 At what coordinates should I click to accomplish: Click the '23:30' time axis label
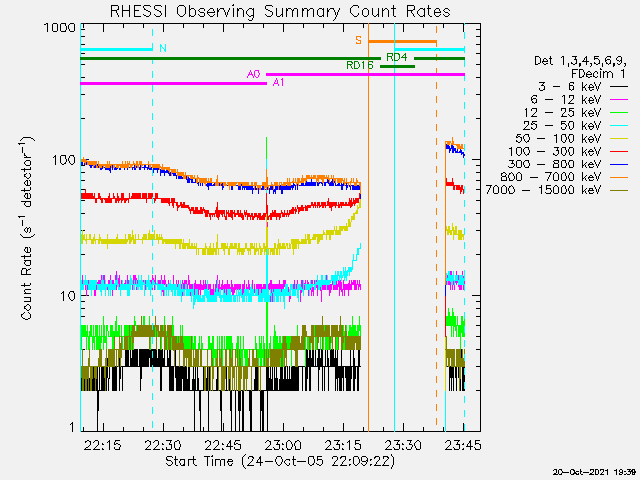tap(403, 445)
